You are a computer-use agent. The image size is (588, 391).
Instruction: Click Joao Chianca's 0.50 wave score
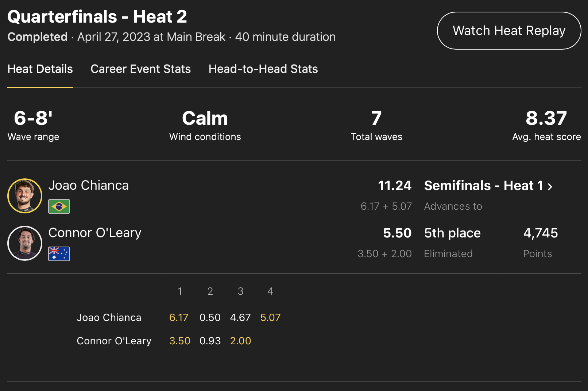pyautogui.click(x=210, y=318)
